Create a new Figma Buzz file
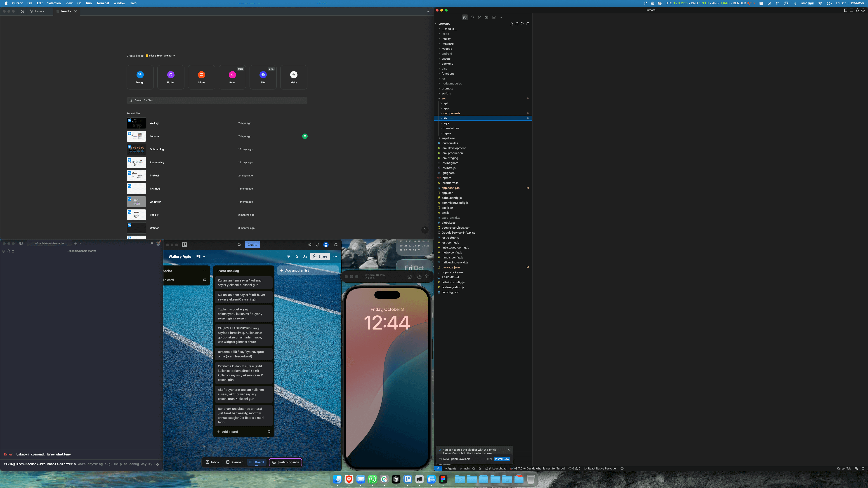This screenshot has height=488, width=868. pyautogui.click(x=232, y=77)
